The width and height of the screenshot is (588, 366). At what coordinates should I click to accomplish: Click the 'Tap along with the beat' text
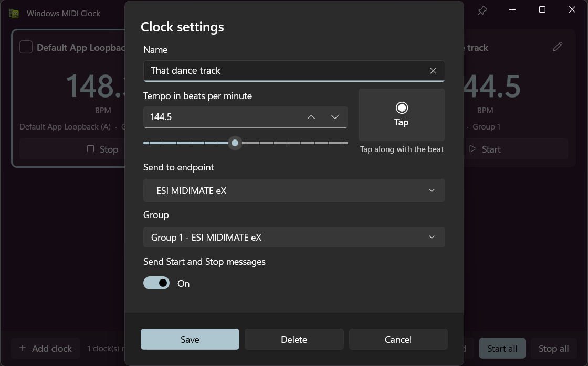tap(402, 149)
